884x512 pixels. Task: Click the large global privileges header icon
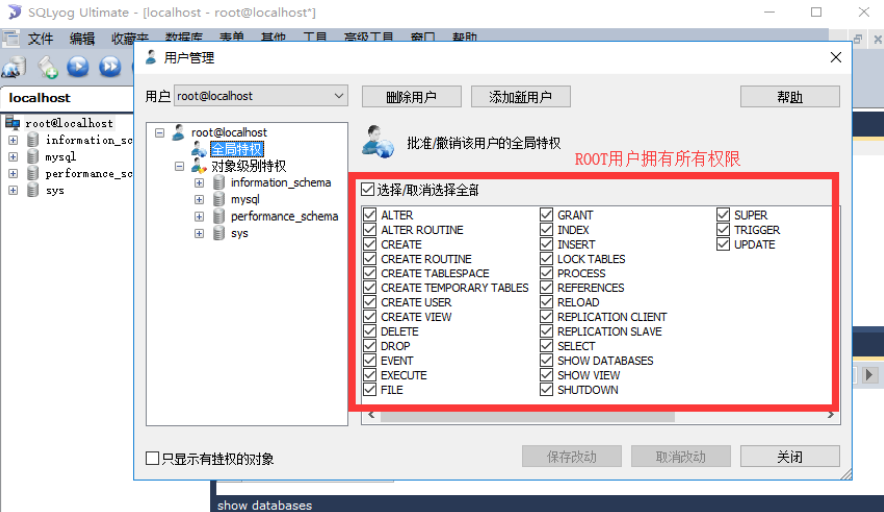(x=377, y=142)
